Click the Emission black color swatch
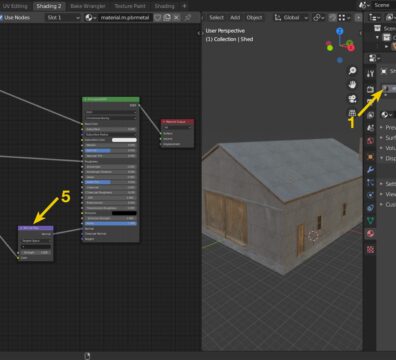The width and height of the screenshot is (396, 360). [x=124, y=213]
